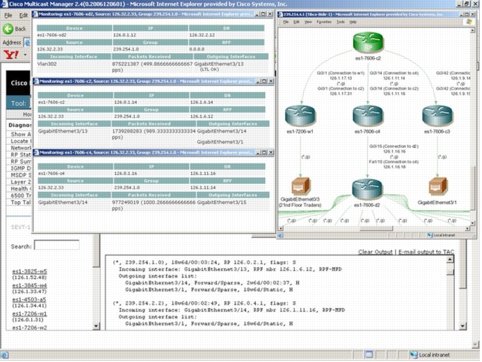Screen dimensions: 482x362
Task: Open Help menu in topology window
Action: [x=353, y=22]
